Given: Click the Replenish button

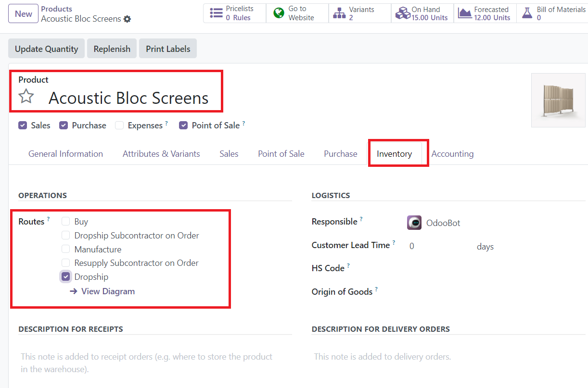Looking at the screenshot, I should 112,49.
